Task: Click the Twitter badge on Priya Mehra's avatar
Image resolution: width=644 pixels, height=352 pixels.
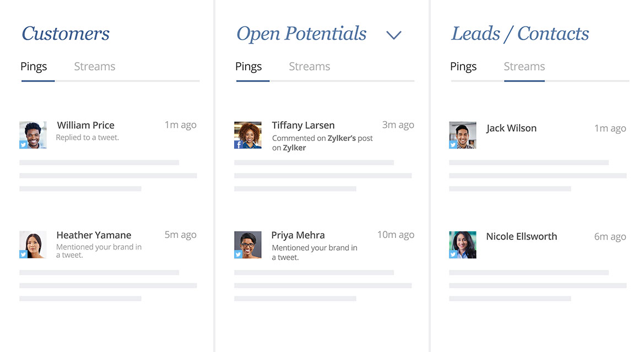Action: point(238,254)
